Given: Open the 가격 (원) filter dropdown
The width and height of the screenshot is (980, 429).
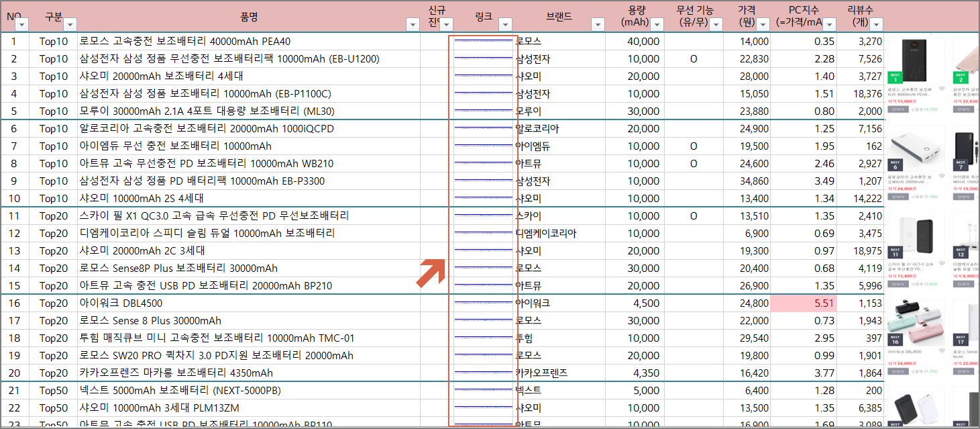Looking at the screenshot, I should [x=763, y=25].
